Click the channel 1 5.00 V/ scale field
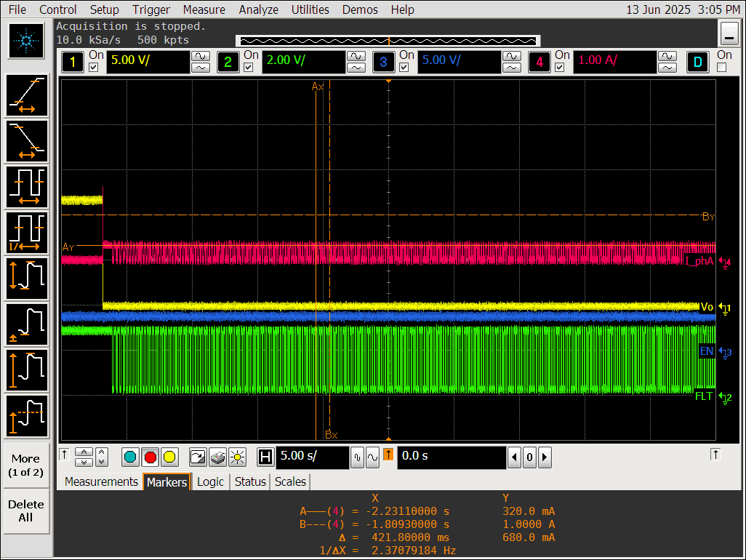This screenshot has width=746, height=560. point(148,62)
